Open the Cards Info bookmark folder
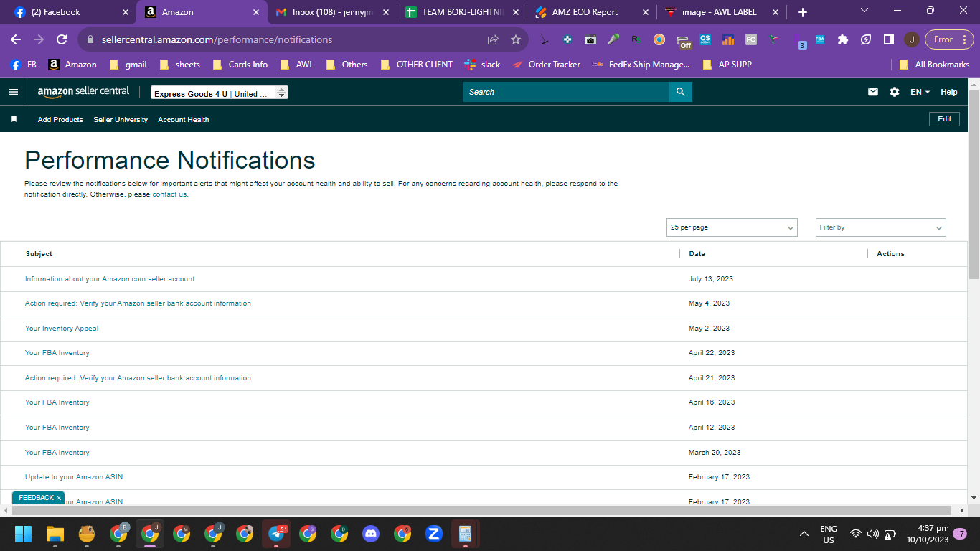 pyautogui.click(x=240, y=65)
